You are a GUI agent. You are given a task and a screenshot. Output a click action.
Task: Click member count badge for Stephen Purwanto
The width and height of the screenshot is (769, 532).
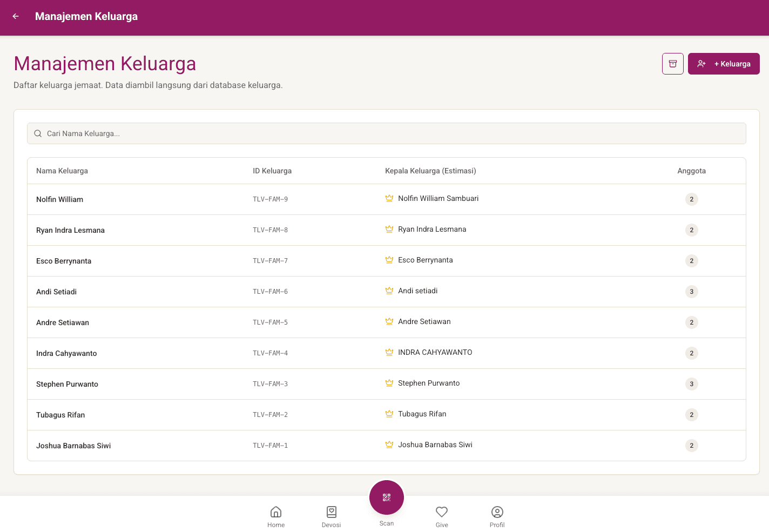click(692, 384)
